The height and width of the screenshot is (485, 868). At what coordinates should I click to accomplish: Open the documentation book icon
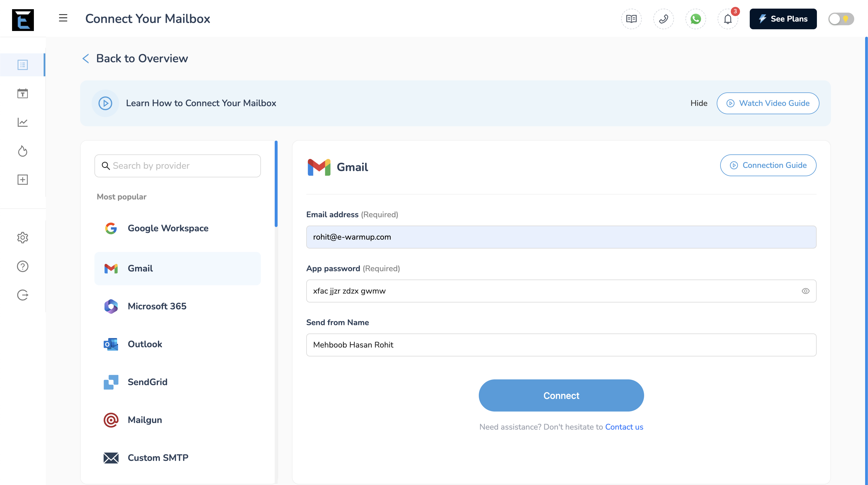[631, 19]
